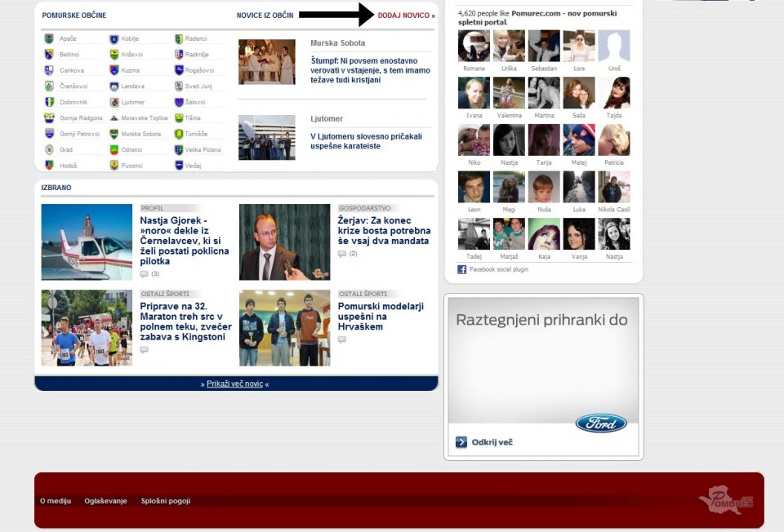Open Oglaševanje in the footer menu
The height and width of the screenshot is (532, 784).
click(105, 501)
